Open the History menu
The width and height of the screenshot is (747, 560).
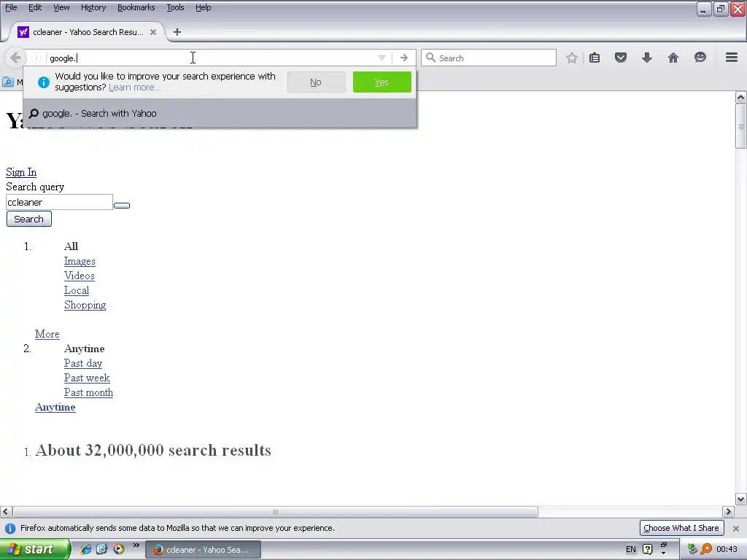[x=93, y=7]
